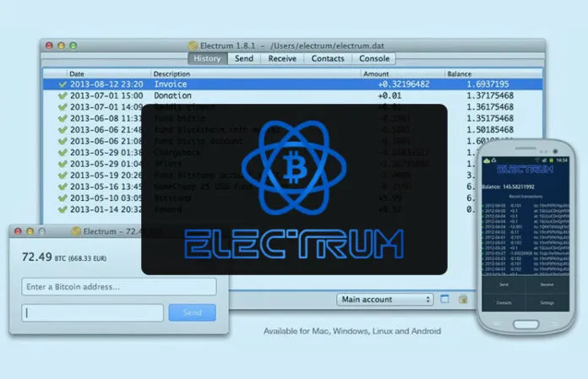This screenshot has height=379, width=588.
Task: Click the coin icon in the small Electrum window title
Action: point(76,231)
